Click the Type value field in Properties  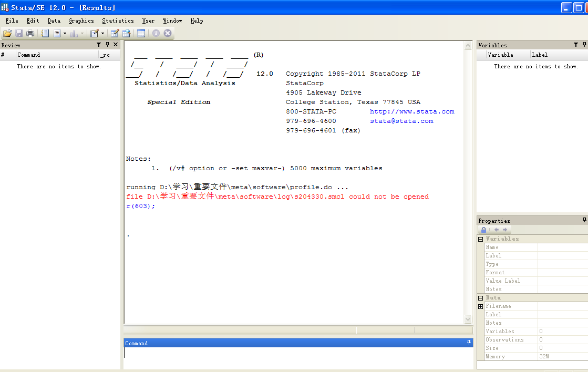tap(562, 264)
